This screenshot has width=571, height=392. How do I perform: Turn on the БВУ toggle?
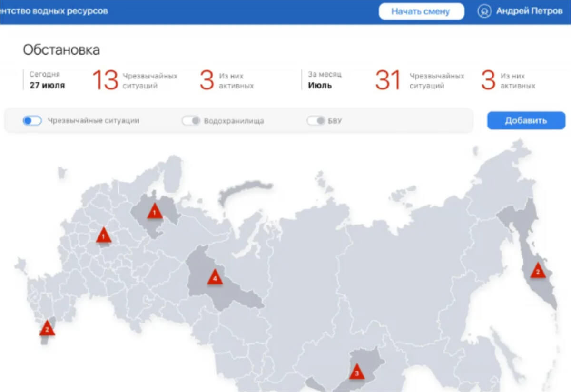[315, 121]
